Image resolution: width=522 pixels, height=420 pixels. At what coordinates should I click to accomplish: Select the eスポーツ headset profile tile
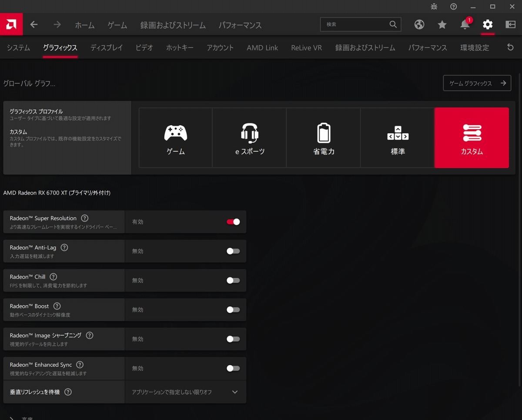(250, 138)
